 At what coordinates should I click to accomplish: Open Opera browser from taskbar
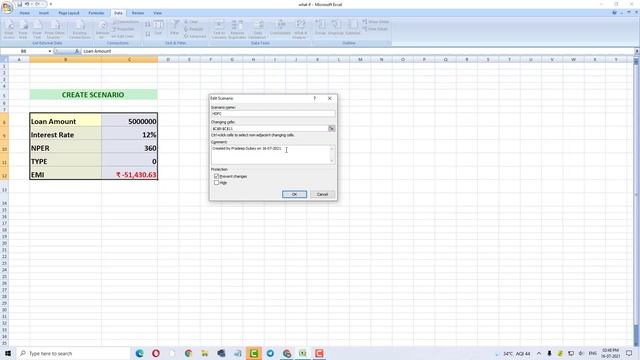pyautogui.click(x=156, y=353)
